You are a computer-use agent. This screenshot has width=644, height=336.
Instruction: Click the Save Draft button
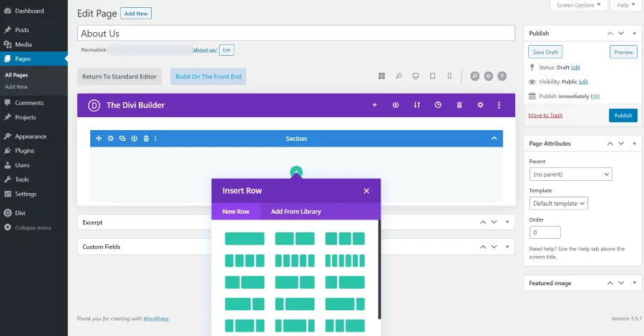545,52
